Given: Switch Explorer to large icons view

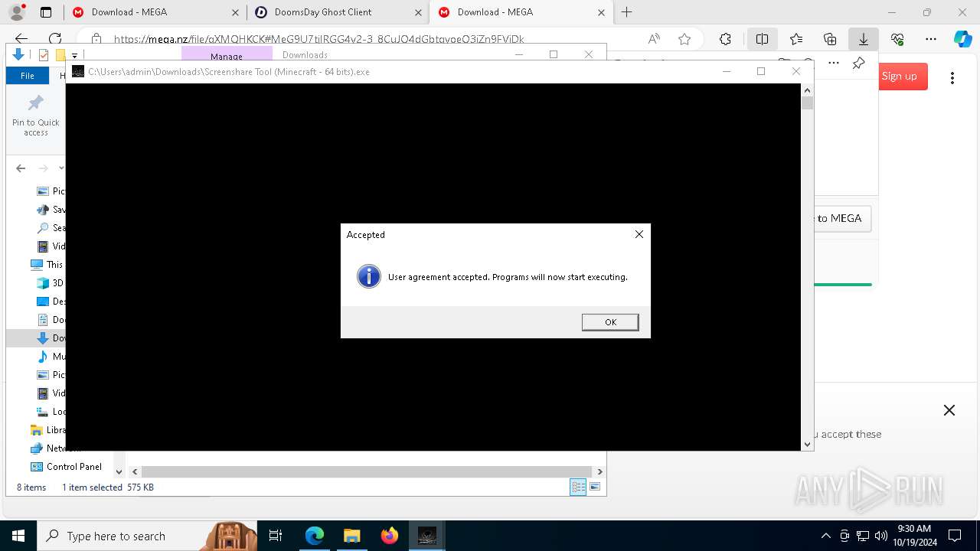Looking at the screenshot, I should 595,487.
